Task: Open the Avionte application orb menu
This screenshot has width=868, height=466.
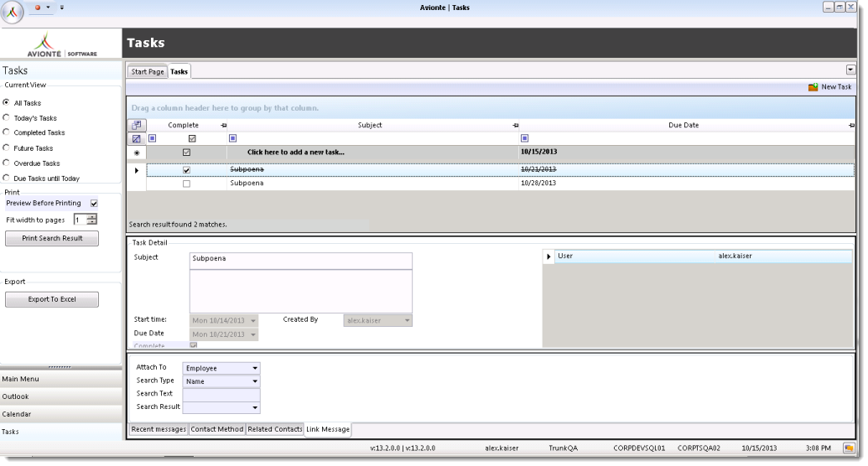Action: point(13,13)
